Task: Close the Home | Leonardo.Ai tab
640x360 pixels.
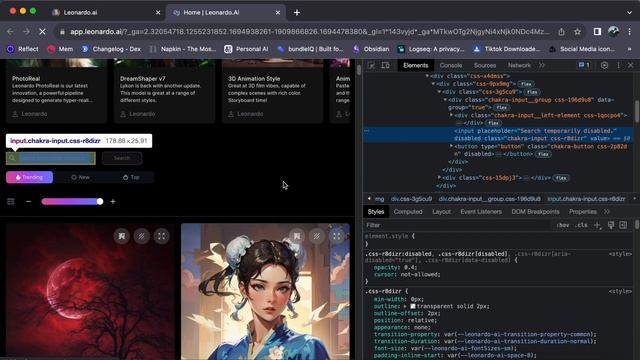Action: point(278,13)
